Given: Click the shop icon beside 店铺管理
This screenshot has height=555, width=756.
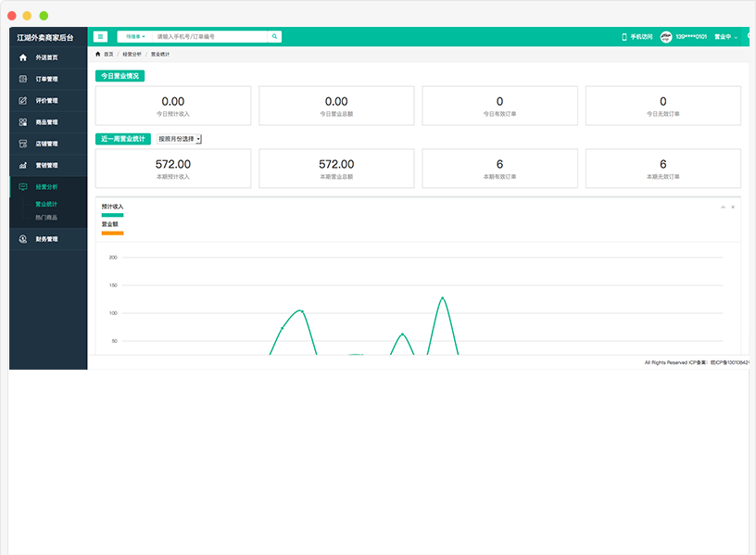Looking at the screenshot, I should (x=22, y=144).
